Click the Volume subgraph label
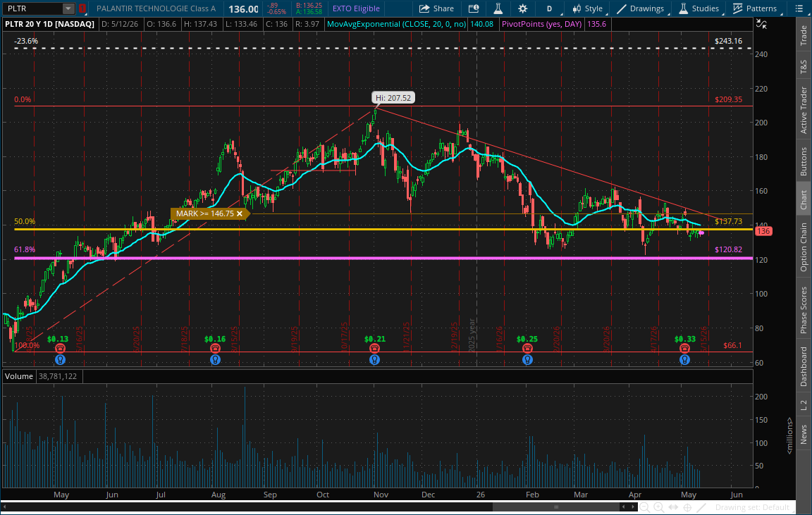812x515 pixels. [19, 376]
